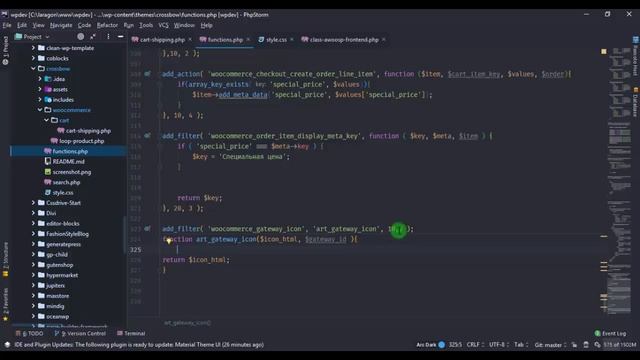Screen dimensions: 640x360
Task: Expand the .idea folder
Action: 40,79
